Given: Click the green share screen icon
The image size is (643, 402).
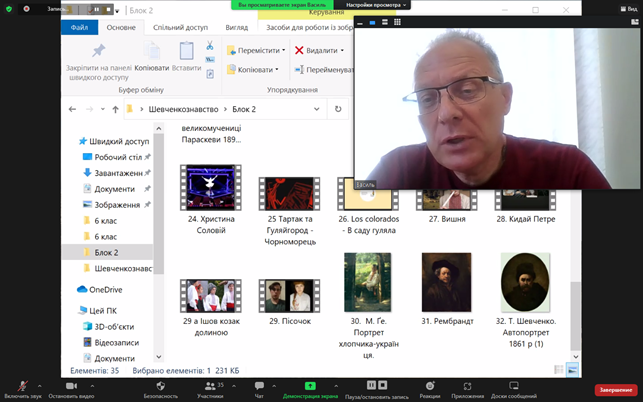Looking at the screenshot, I should [310, 385].
